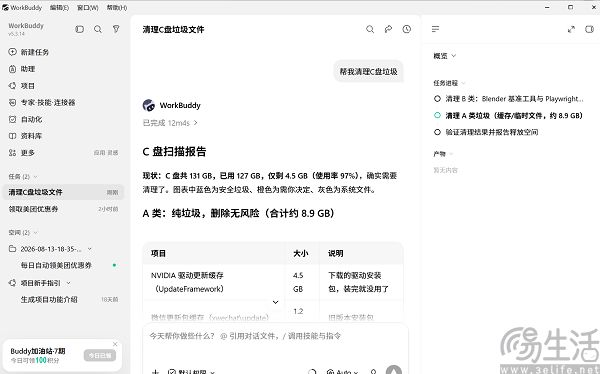This screenshot has height=374, width=600.
Task: Select the 清理C盘垃圾文件 task
Action: tap(63, 192)
